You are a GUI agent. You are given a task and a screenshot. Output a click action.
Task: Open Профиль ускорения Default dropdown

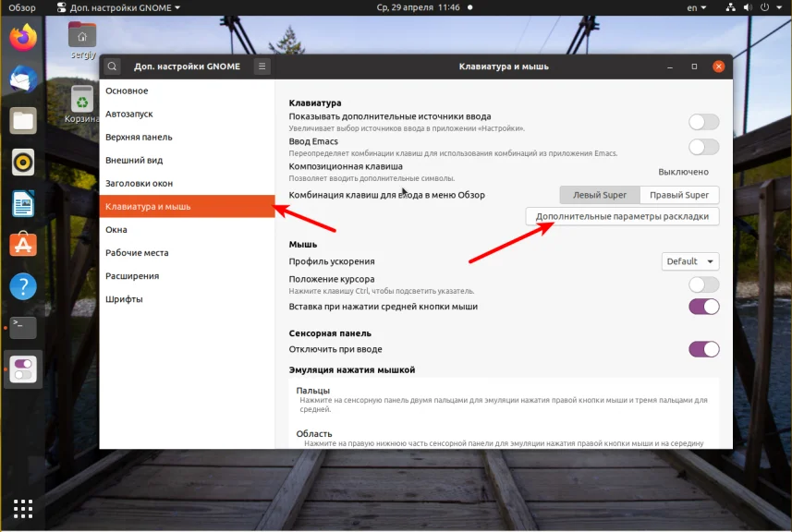[x=690, y=261]
